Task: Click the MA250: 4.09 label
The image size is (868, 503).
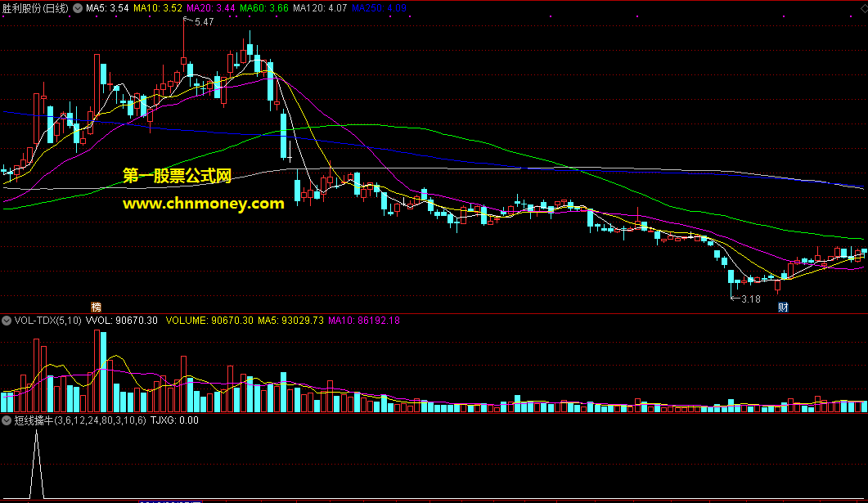Action: (x=380, y=8)
